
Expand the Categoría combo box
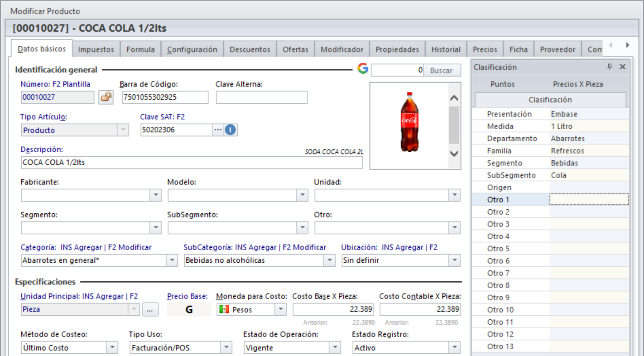(x=172, y=260)
